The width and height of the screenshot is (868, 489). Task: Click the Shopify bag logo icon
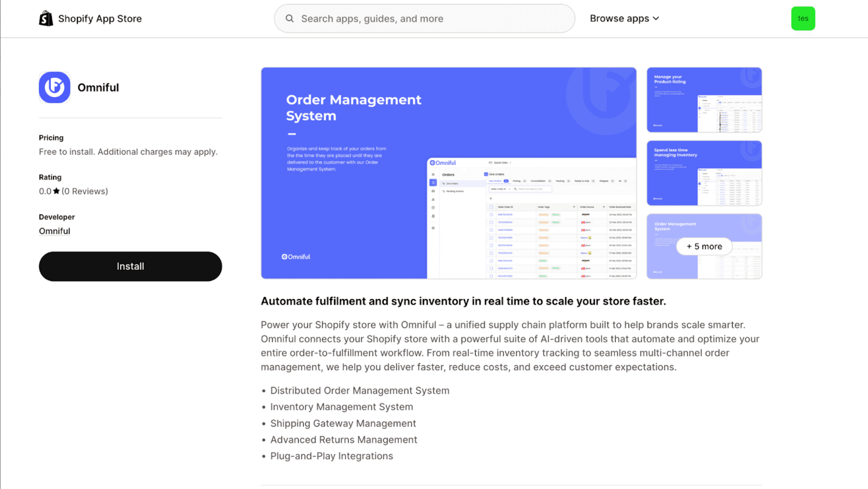point(46,18)
